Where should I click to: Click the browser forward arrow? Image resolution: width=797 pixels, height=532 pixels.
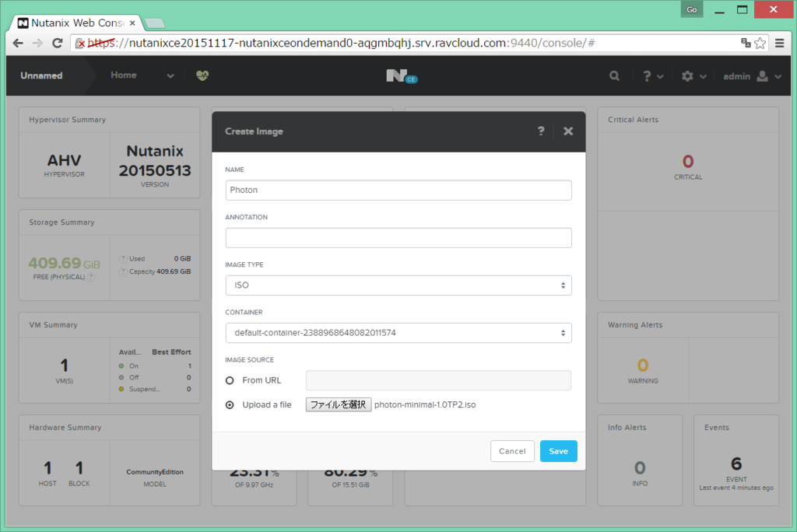[x=37, y=44]
